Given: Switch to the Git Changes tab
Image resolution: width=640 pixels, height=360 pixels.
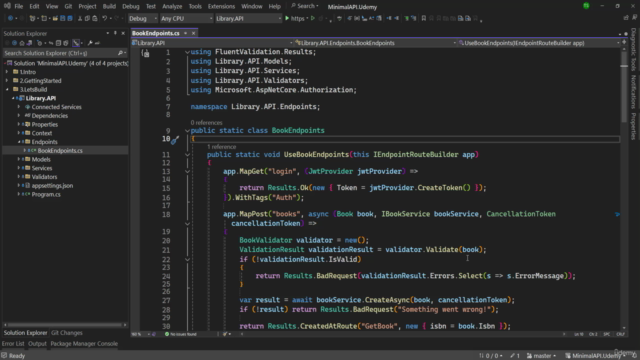Looking at the screenshot, I should point(67,333).
